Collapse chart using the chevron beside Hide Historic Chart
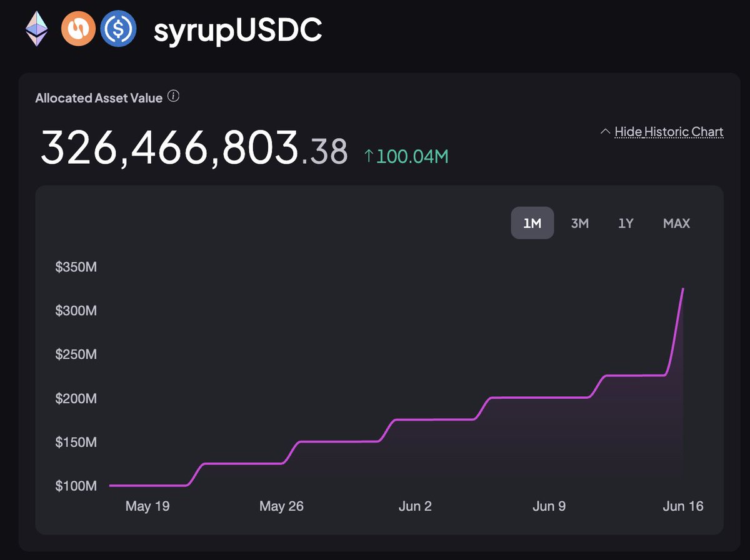 click(605, 131)
